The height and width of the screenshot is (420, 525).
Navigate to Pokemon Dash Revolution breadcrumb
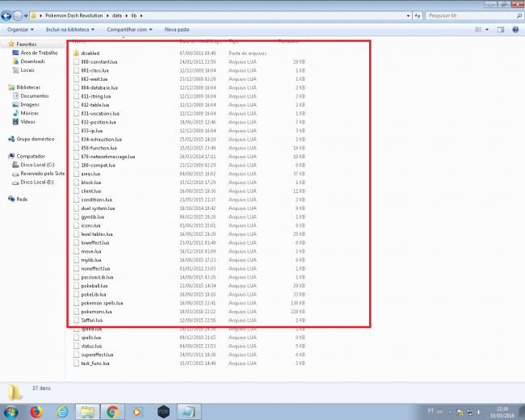pyautogui.click(x=74, y=15)
